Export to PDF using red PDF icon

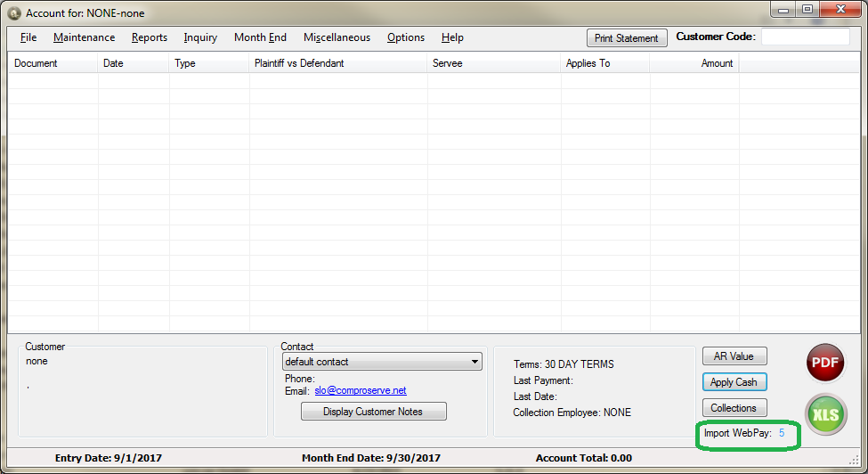(824, 363)
